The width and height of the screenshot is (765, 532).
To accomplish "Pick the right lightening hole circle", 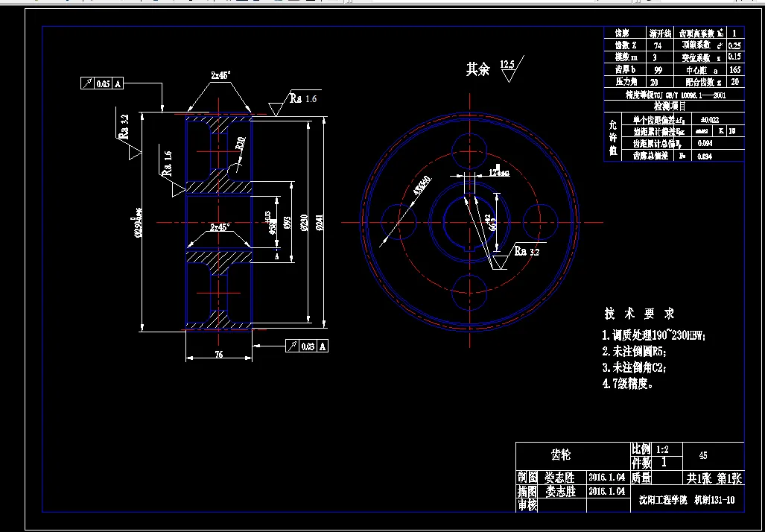I will point(541,221).
